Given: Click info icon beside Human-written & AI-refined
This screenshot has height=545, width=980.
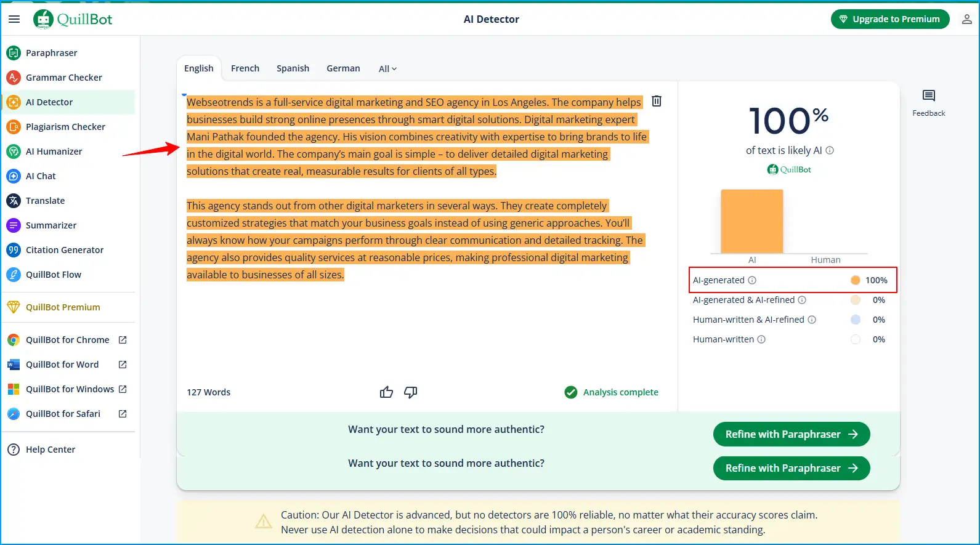Looking at the screenshot, I should click(x=812, y=320).
